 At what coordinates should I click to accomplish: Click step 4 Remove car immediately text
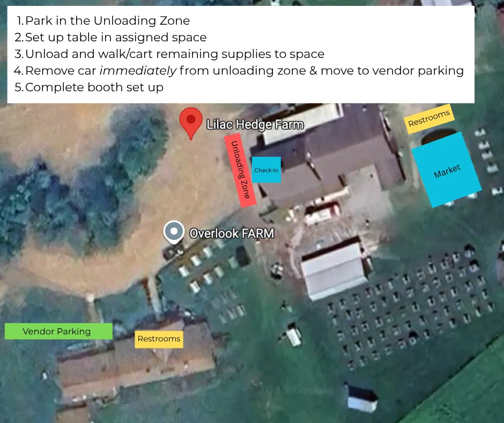(239, 70)
